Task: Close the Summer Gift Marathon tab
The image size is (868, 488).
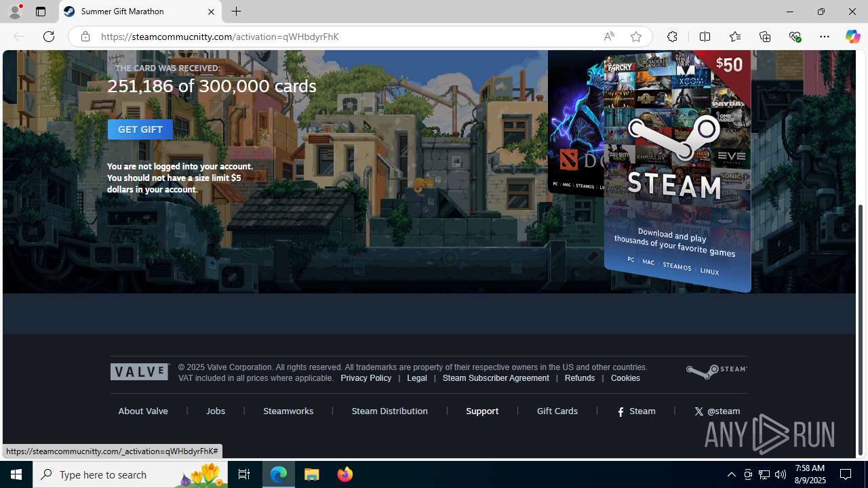Action: coord(211,12)
